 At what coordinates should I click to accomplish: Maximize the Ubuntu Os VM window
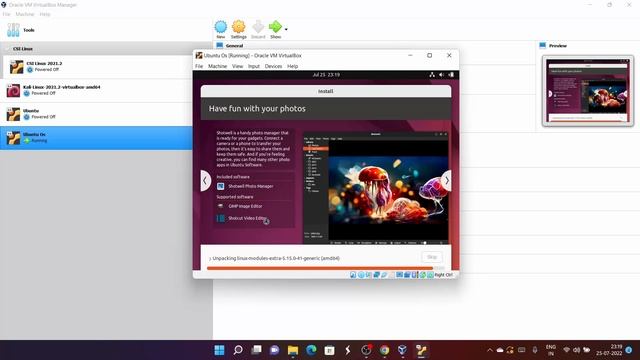click(x=429, y=56)
